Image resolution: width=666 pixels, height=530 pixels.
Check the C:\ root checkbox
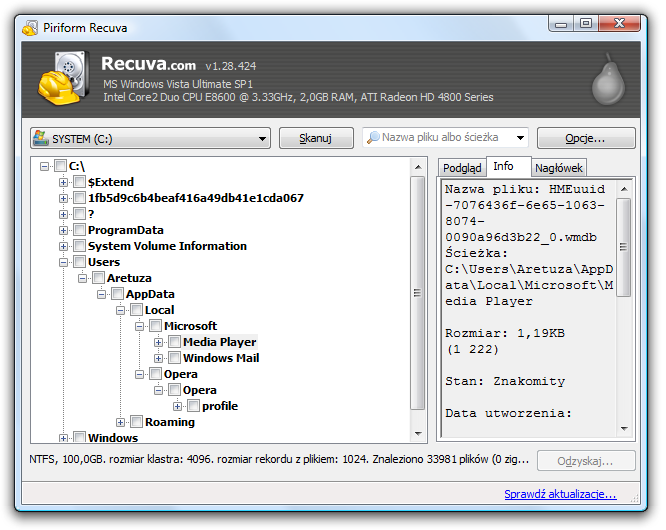click(60, 166)
